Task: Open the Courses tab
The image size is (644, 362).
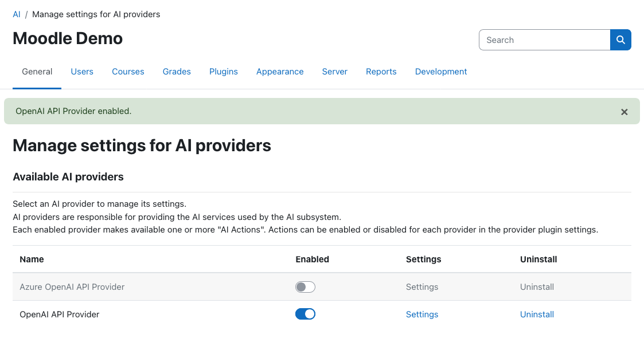Action: [x=128, y=72]
